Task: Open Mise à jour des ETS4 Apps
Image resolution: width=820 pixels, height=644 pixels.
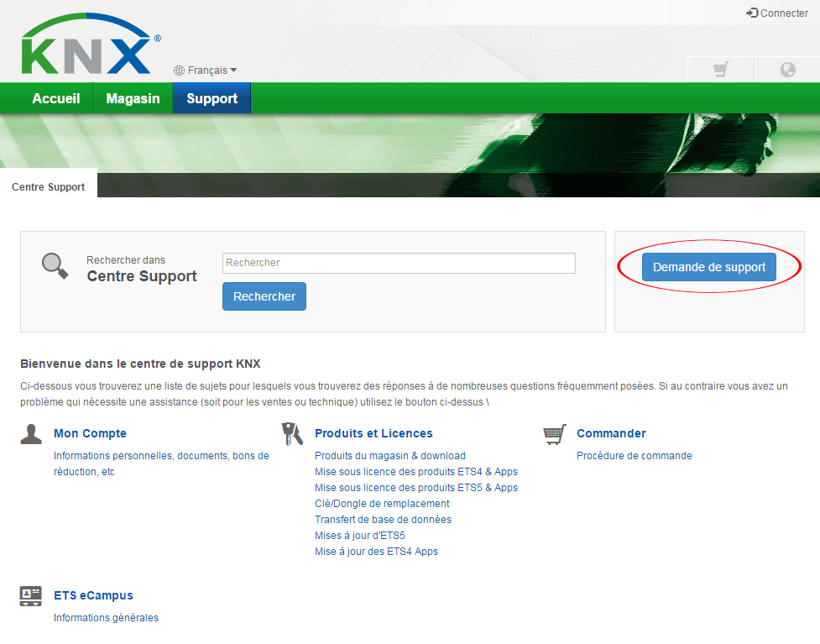Action: coord(377,552)
